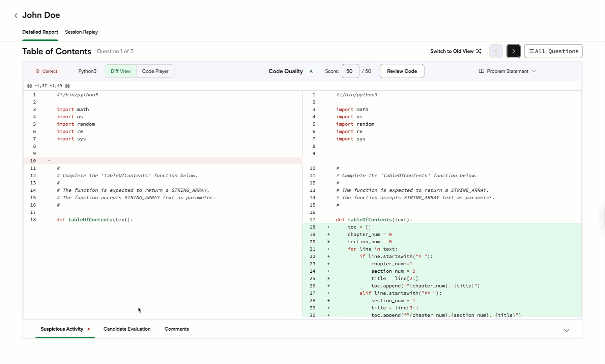The width and height of the screenshot is (605, 364).
Task: Click the book icon next to Problem Statement
Action: pyautogui.click(x=481, y=71)
